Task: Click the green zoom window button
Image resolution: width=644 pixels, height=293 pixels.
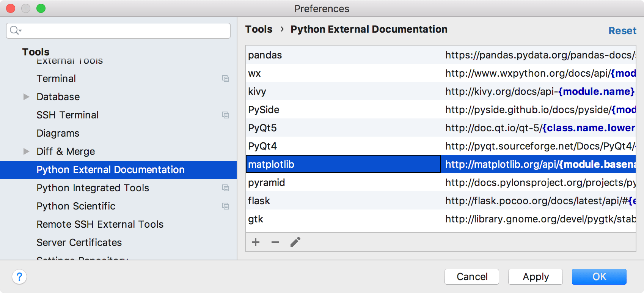Action: click(x=41, y=8)
